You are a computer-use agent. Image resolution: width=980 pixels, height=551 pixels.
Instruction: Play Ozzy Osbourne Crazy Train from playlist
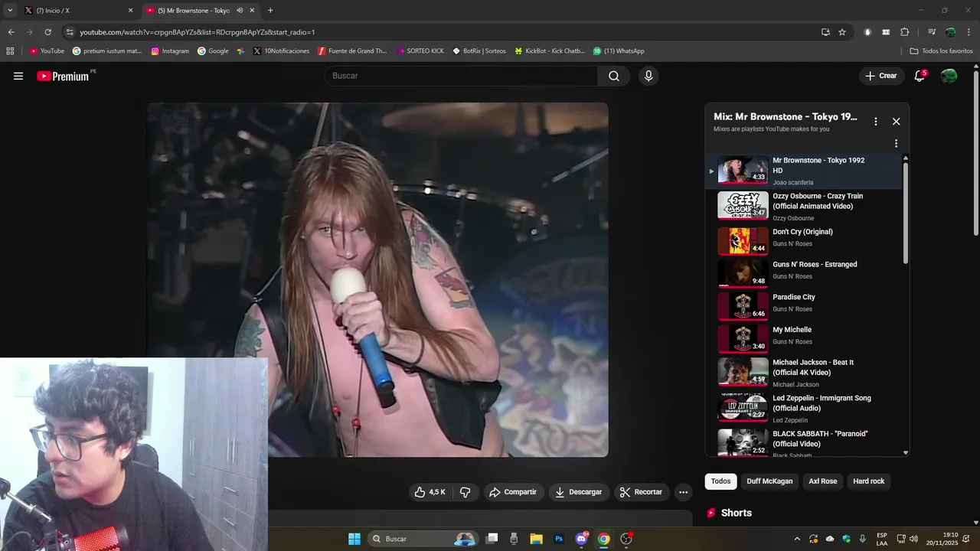click(x=804, y=207)
